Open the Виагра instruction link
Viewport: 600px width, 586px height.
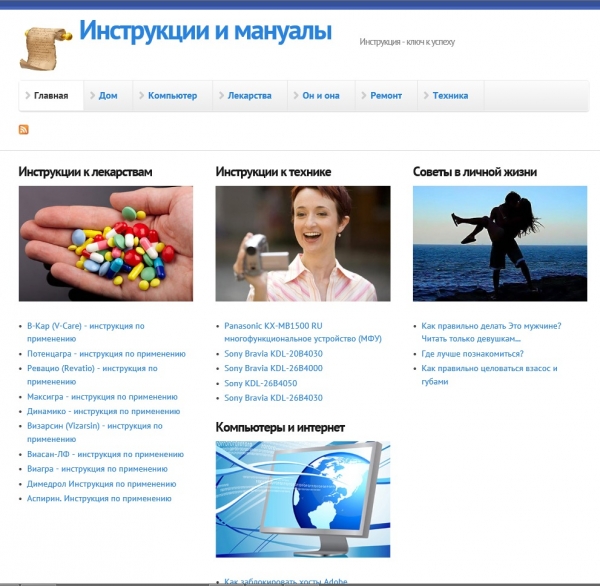tap(97, 468)
